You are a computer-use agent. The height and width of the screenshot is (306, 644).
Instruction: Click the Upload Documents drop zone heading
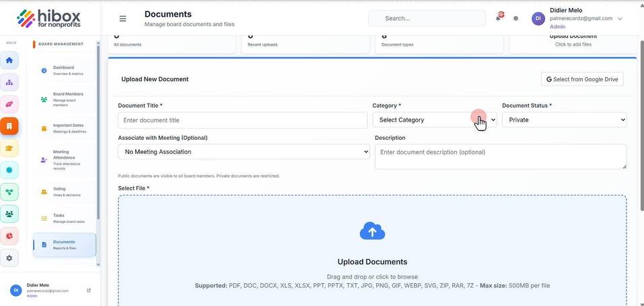[x=372, y=262]
